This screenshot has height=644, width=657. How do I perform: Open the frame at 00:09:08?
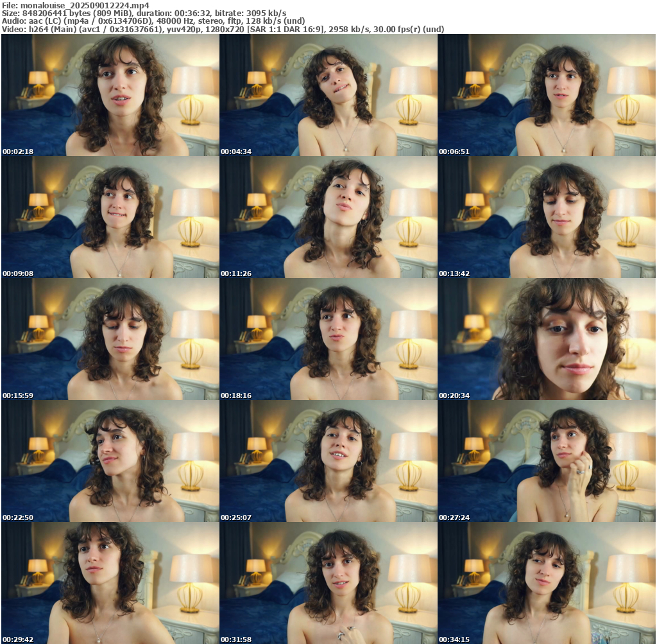click(110, 217)
